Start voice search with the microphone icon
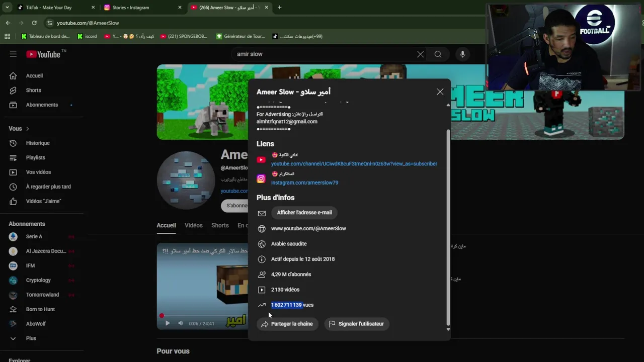 click(x=462, y=54)
